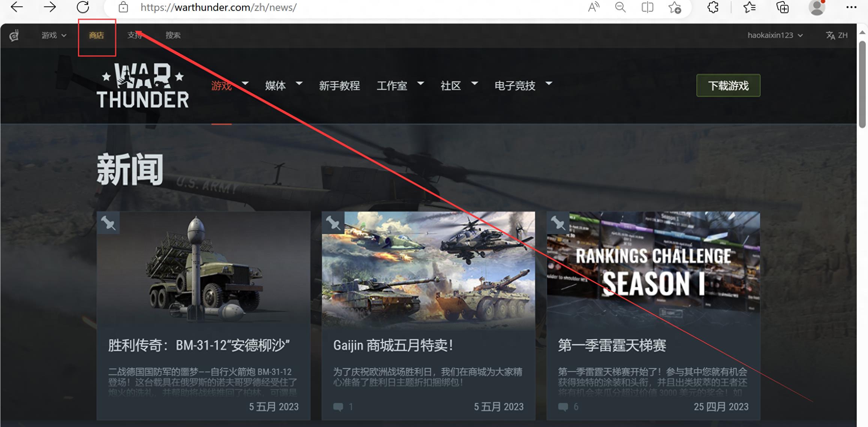Open the Favorites list icon
868x427 pixels.
tap(749, 7)
